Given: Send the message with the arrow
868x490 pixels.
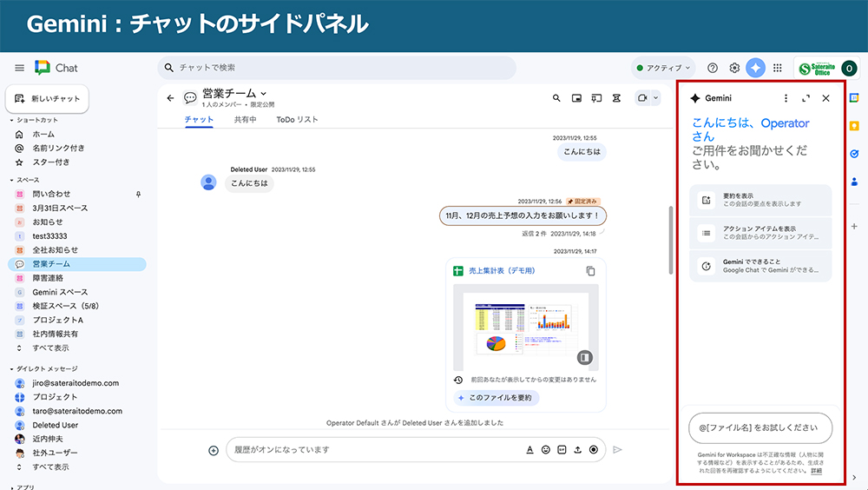Looking at the screenshot, I should [x=617, y=449].
